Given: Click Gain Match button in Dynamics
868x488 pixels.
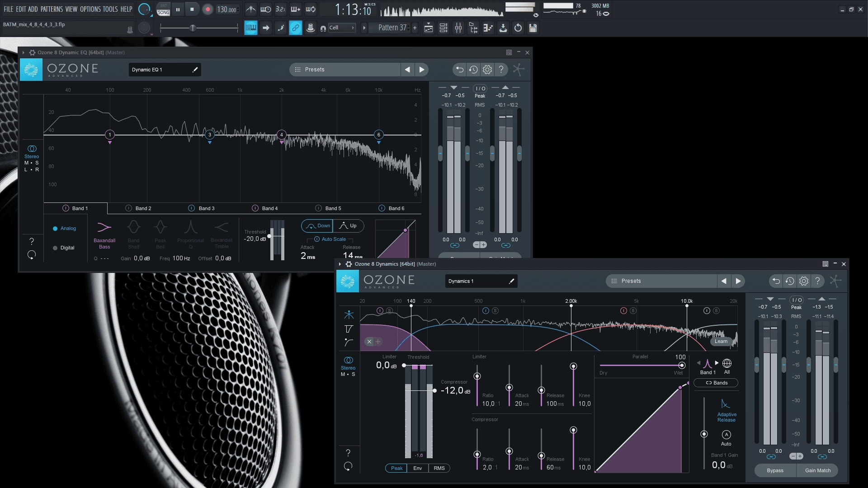Looking at the screenshot, I should [x=817, y=470].
